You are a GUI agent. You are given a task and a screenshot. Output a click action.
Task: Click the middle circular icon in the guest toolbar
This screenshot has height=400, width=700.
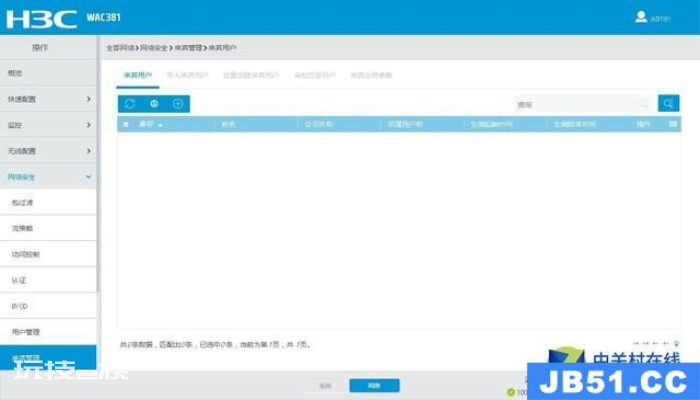point(154,104)
